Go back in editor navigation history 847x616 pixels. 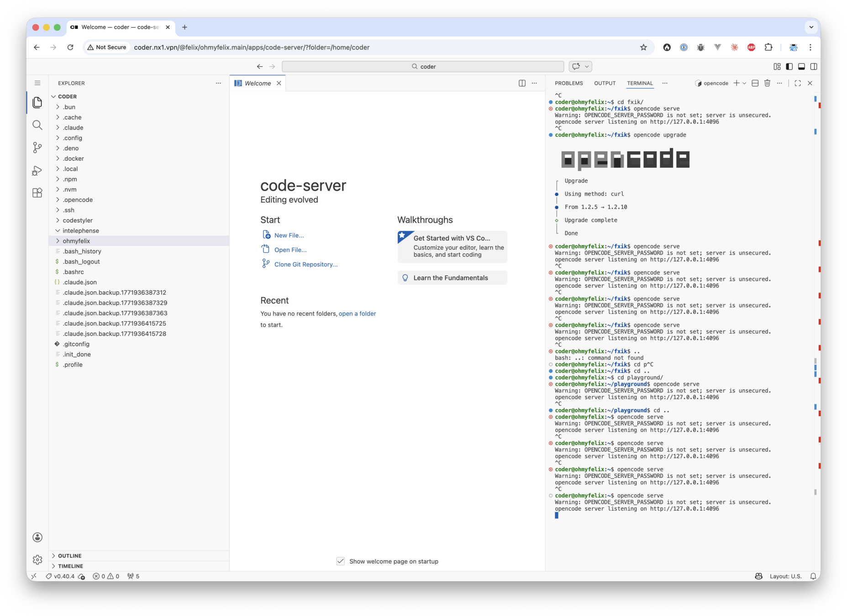coord(260,67)
